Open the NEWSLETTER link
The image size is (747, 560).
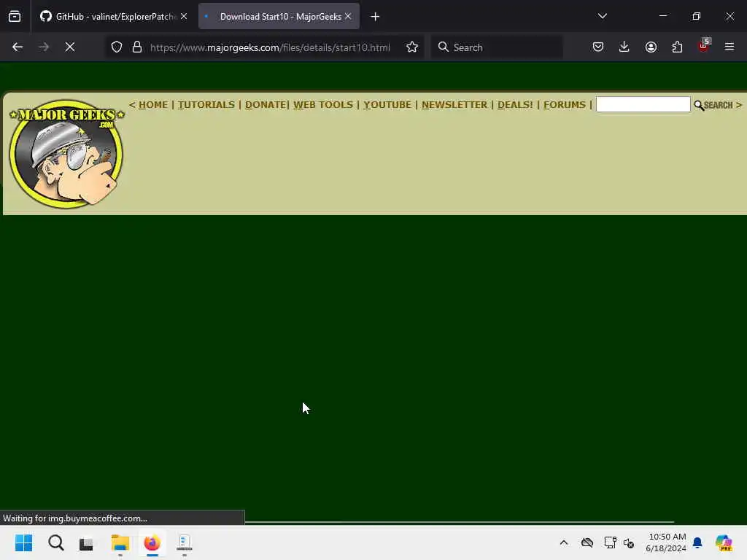tap(454, 105)
